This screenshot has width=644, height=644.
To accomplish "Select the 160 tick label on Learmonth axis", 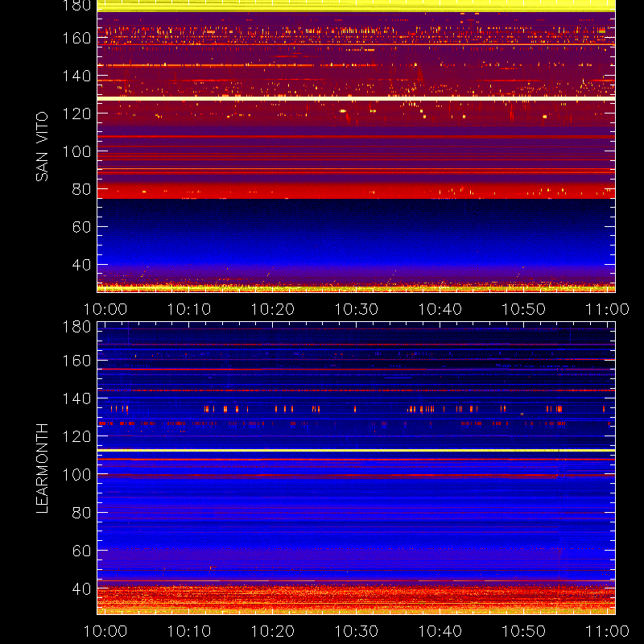I will pos(76,361).
